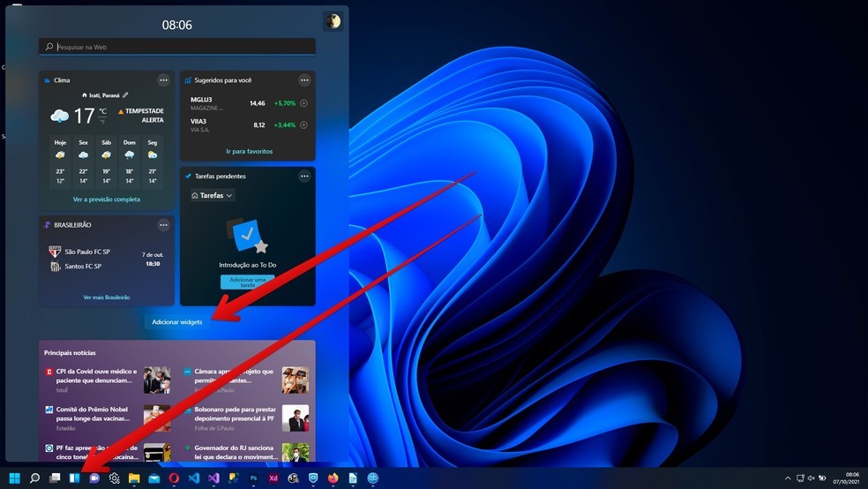868x489 pixels.
Task: Open Firefox from the taskbar
Action: pos(333,478)
